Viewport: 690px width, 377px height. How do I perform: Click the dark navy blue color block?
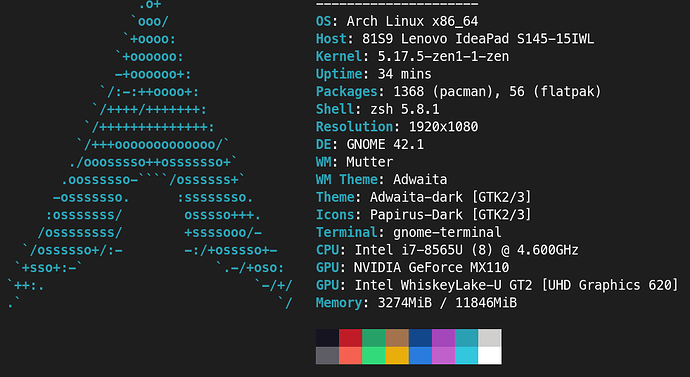(420, 338)
